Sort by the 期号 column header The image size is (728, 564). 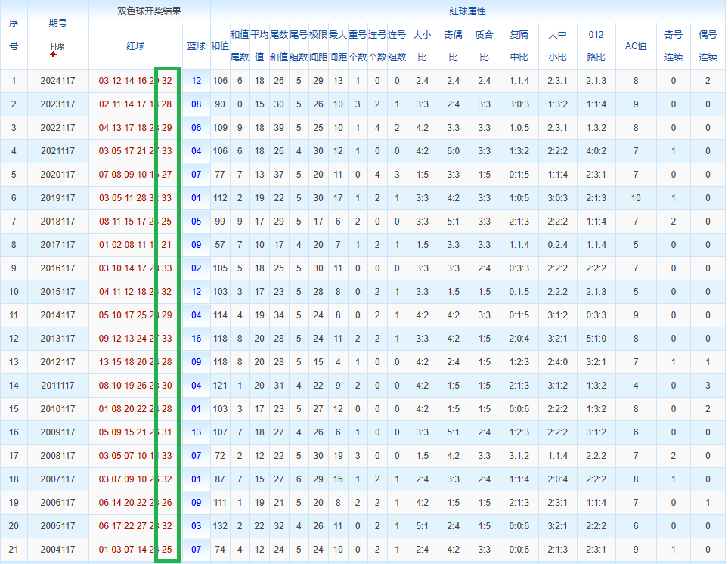[57, 23]
